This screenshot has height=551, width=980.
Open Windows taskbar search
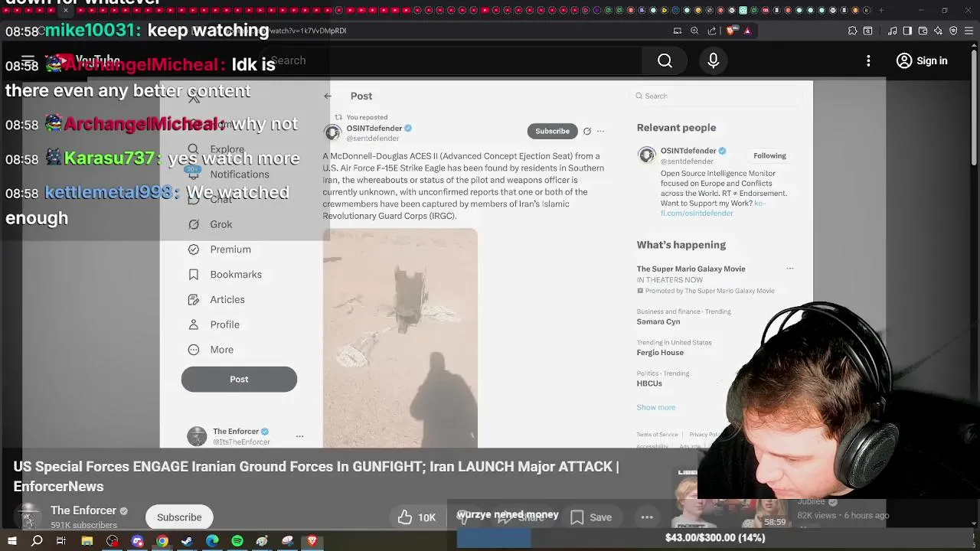click(37, 541)
